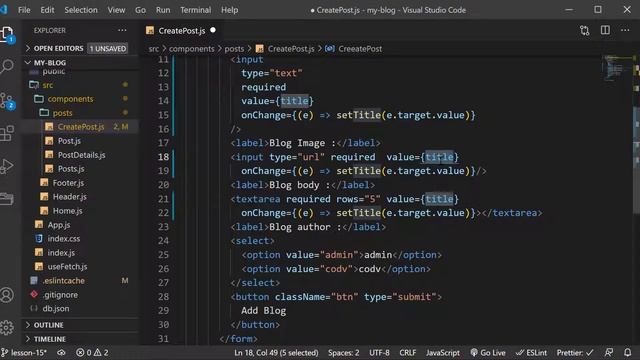Screen dimensions: 640x360
Task: Open the Run menu
Action: pos(163,10)
